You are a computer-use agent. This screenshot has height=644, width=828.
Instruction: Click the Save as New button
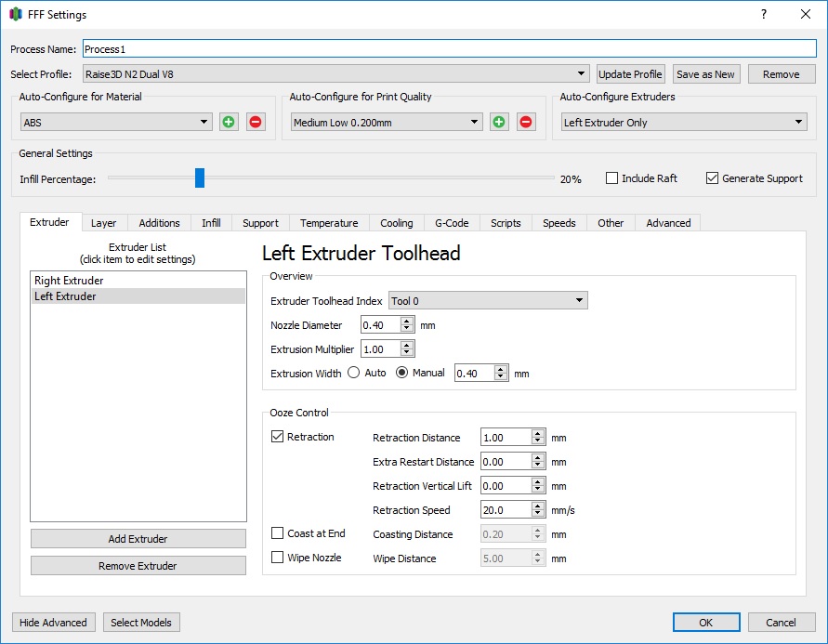coord(705,74)
